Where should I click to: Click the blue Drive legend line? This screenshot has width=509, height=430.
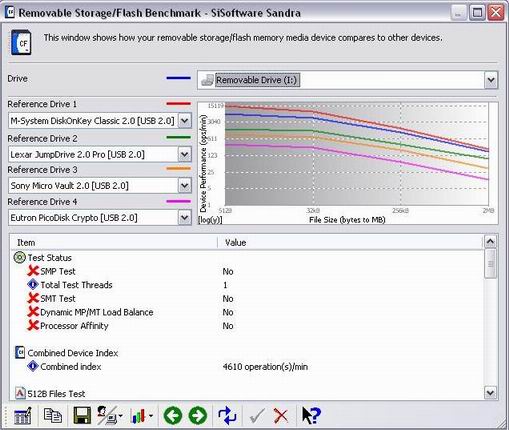pos(178,78)
